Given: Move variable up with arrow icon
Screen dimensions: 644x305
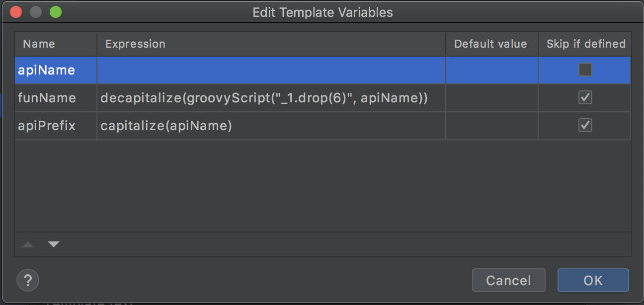Looking at the screenshot, I should (x=28, y=244).
